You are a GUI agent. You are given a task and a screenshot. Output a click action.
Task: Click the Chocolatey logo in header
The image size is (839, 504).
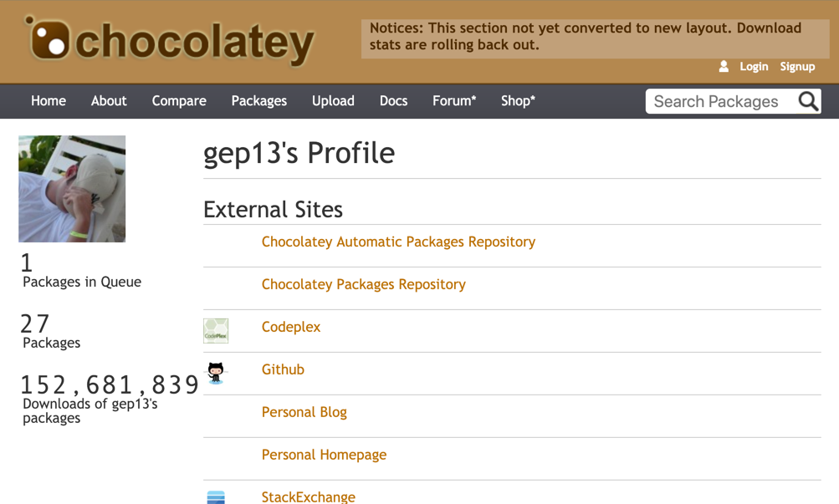pyautogui.click(x=171, y=40)
